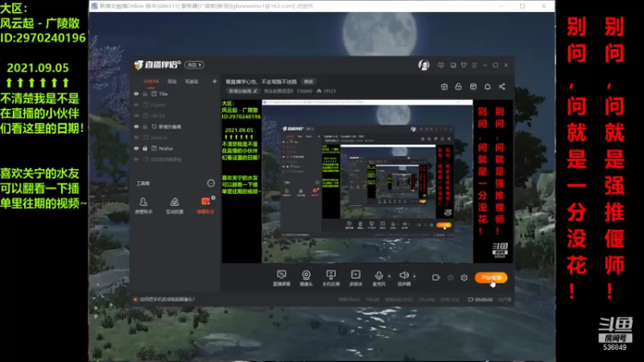Screen dimensions: 644x362
Task: Open the orange danmaku assistant tool
Action: click(205, 205)
